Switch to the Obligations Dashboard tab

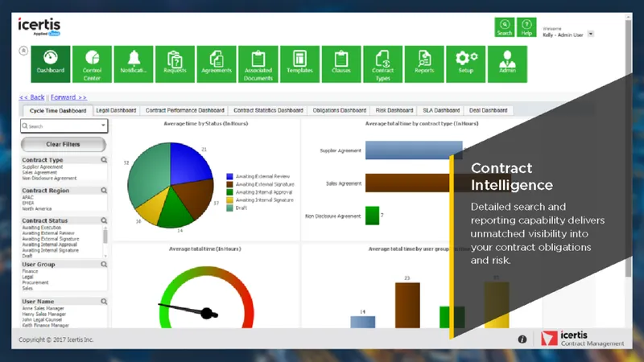(x=339, y=110)
